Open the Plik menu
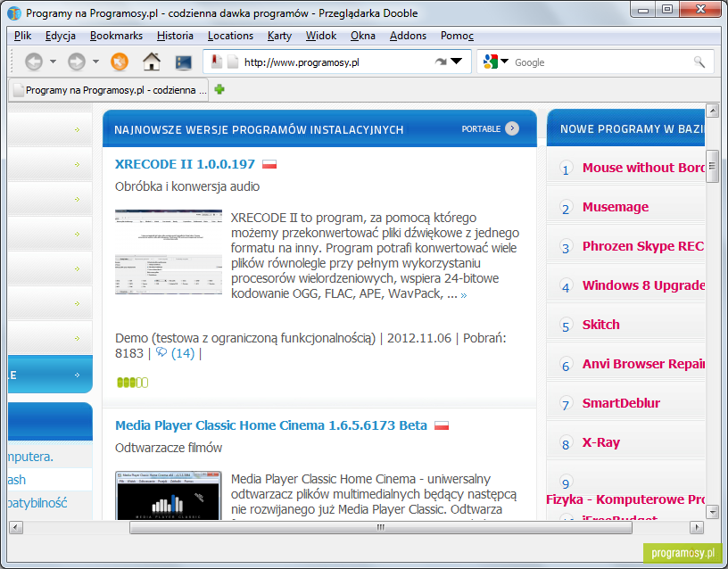Viewport: 728px width, 569px height. 22,36
